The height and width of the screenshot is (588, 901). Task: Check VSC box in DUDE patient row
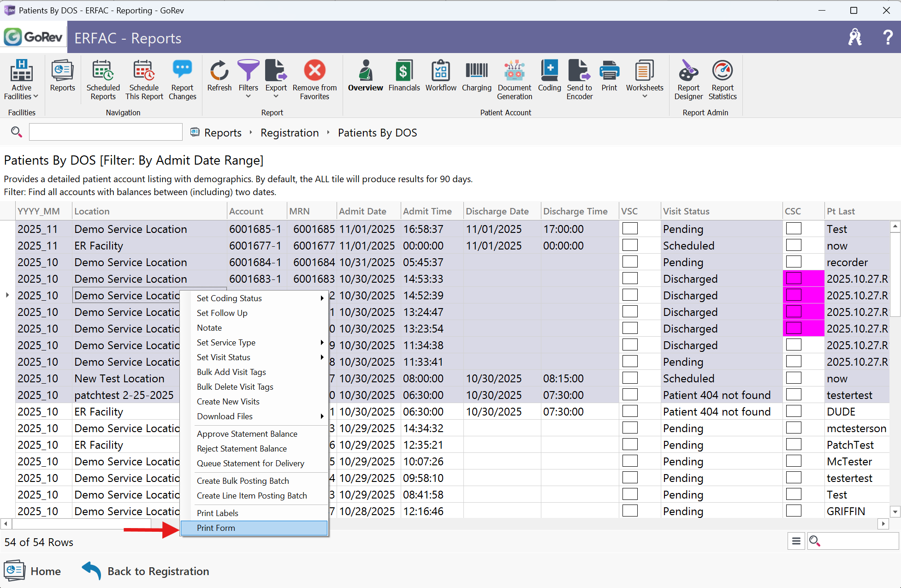pyautogui.click(x=630, y=411)
